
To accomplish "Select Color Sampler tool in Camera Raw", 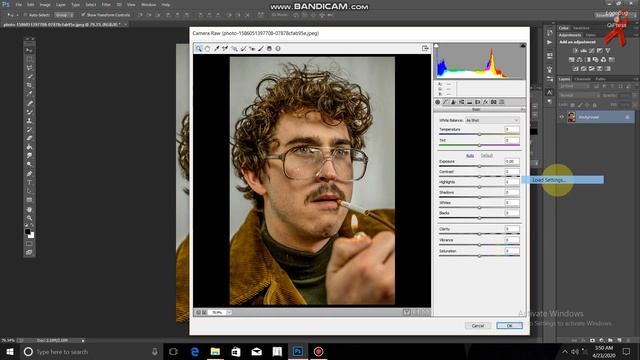I will 225,49.
